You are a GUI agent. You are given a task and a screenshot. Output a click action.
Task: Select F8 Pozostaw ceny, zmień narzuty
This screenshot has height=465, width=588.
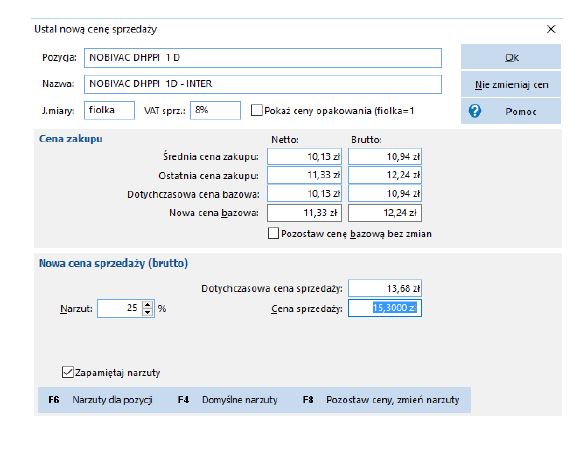click(381, 400)
